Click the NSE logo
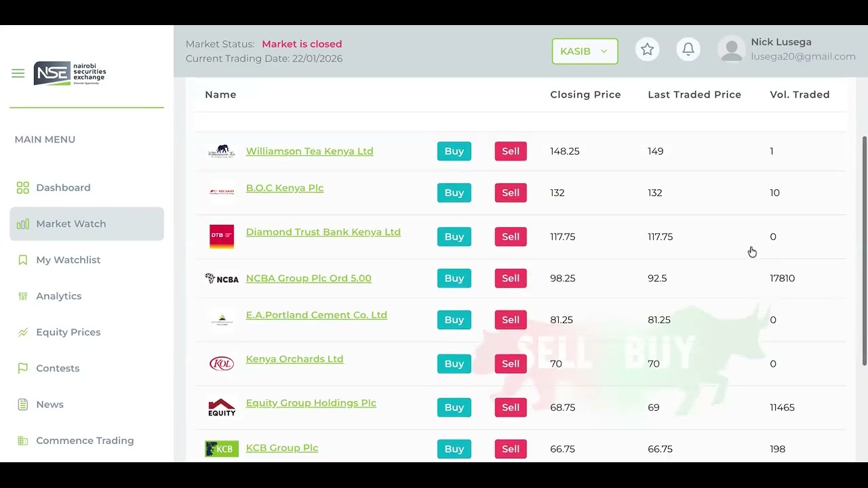Viewport: 868px width, 488px height. click(x=70, y=73)
